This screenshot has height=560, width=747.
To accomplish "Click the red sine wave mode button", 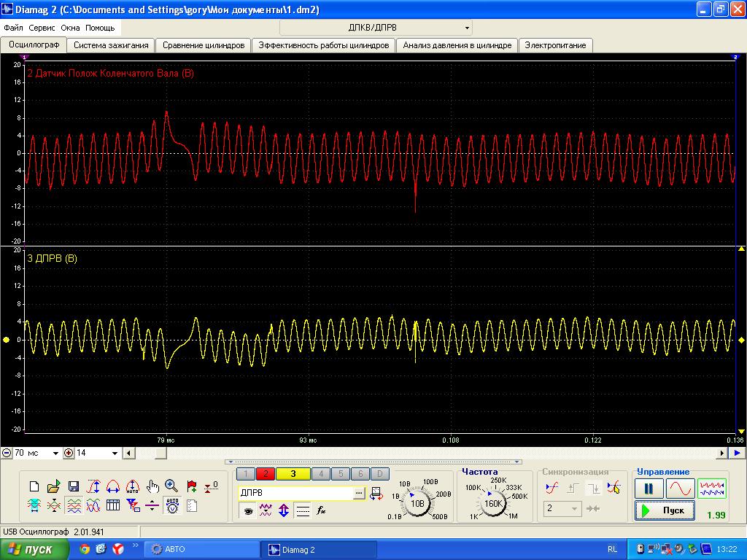I will pyautogui.click(x=681, y=489).
